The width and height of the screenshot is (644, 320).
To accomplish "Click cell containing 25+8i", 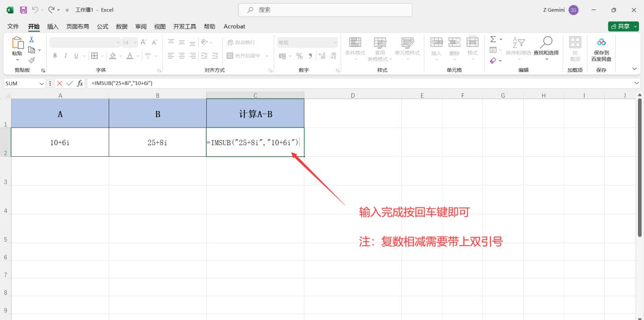I will [x=157, y=142].
